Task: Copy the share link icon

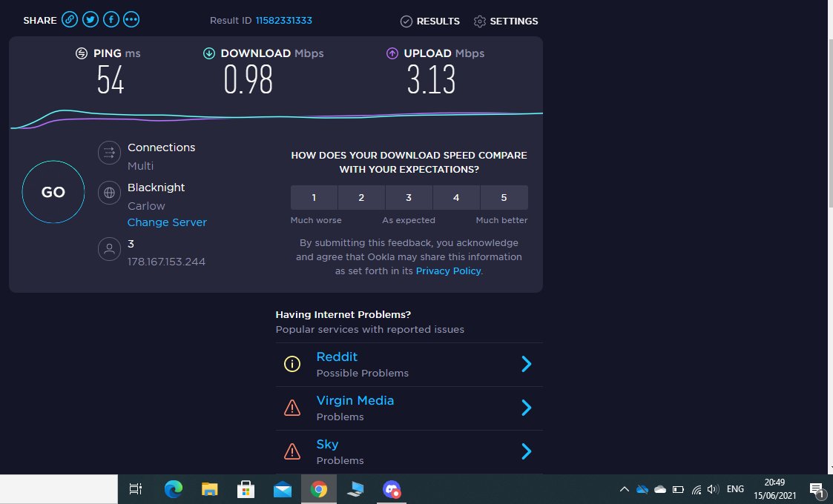Action: [x=70, y=20]
